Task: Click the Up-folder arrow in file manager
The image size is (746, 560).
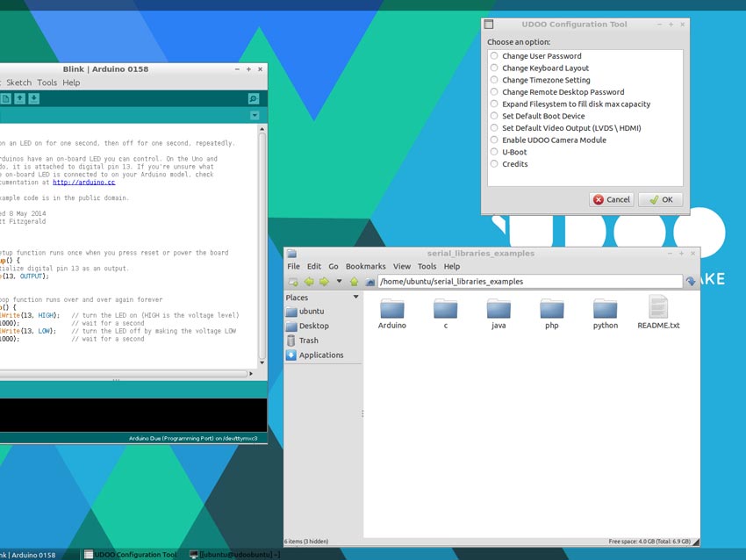Action: (x=354, y=282)
